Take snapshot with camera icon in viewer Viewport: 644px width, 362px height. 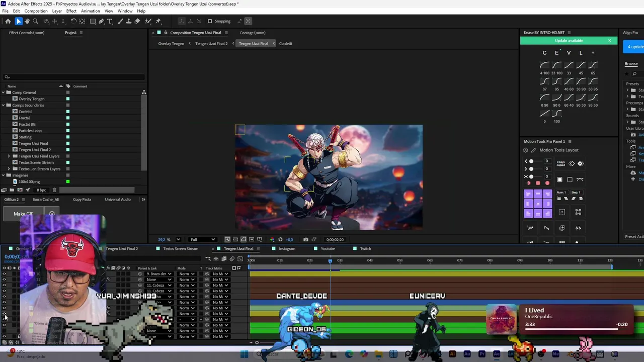[x=305, y=239]
